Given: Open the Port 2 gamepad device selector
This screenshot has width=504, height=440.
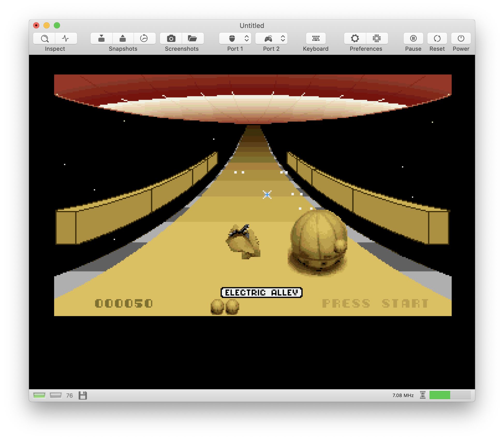Looking at the screenshot, I should [x=271, y=38].
